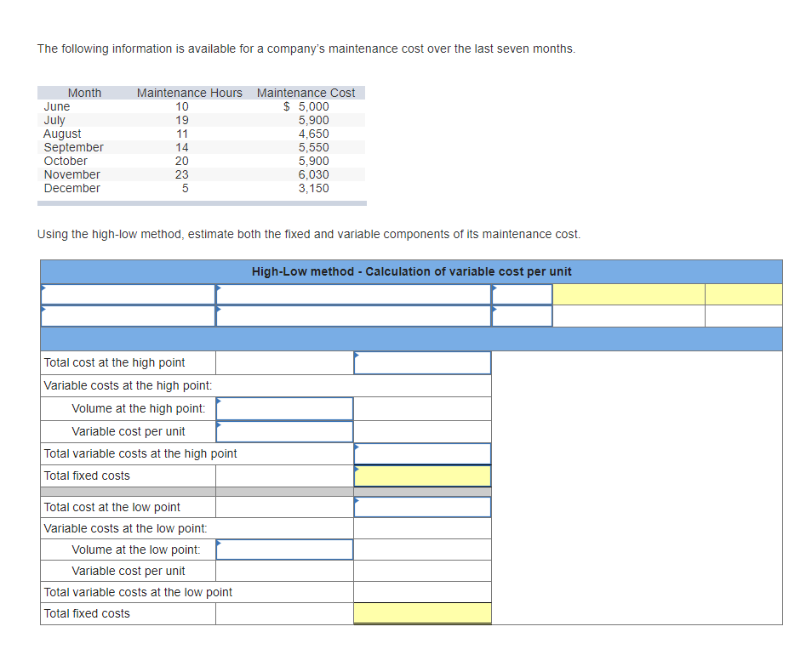806x672 pixels.
Task: Open the first-row small operator dropdown
Action: 522,294
